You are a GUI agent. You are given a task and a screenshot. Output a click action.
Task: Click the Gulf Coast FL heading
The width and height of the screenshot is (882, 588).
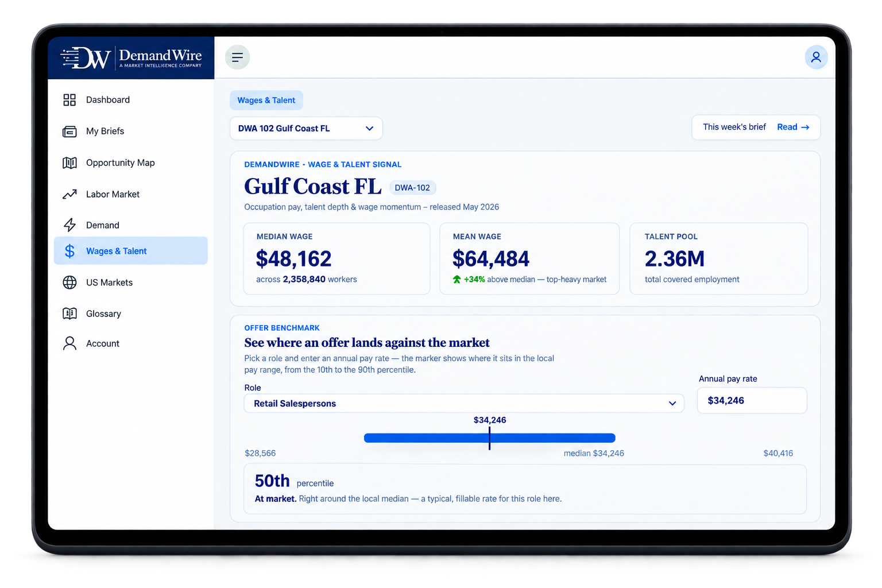click(313, 187)
